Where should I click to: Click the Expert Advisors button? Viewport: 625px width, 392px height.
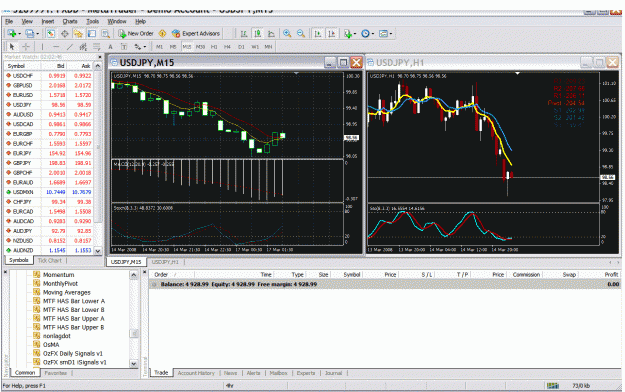click(196, 33)
